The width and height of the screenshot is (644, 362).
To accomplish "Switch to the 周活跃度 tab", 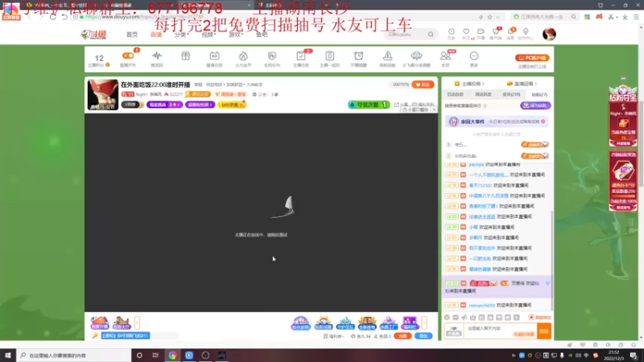I will click(484, 94).
